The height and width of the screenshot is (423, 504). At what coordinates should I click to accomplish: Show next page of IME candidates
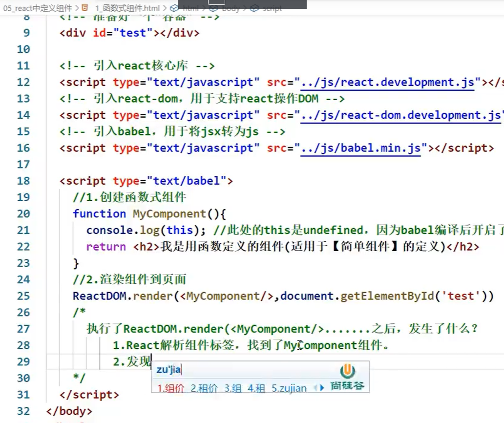322,388
